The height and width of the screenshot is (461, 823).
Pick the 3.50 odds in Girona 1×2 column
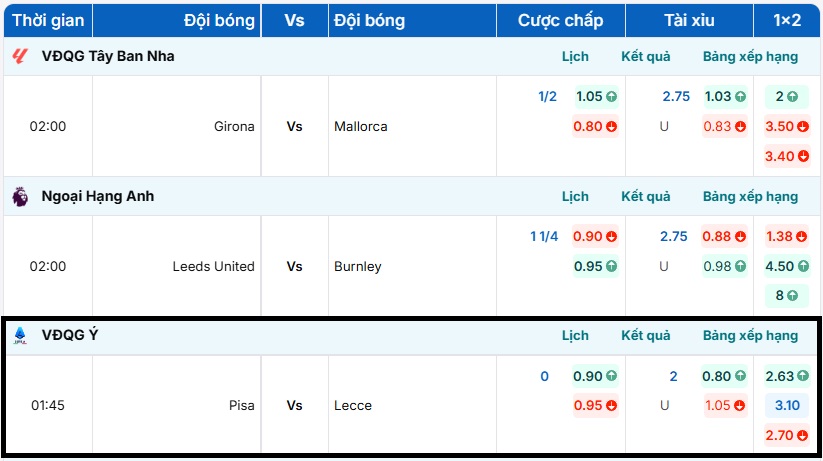click(786, 127)
